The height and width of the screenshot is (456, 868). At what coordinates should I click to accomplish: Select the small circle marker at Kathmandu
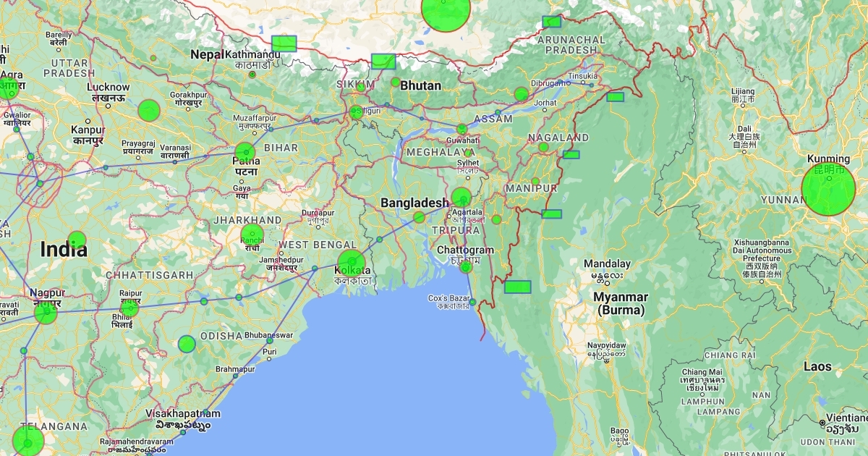(252, 75)
